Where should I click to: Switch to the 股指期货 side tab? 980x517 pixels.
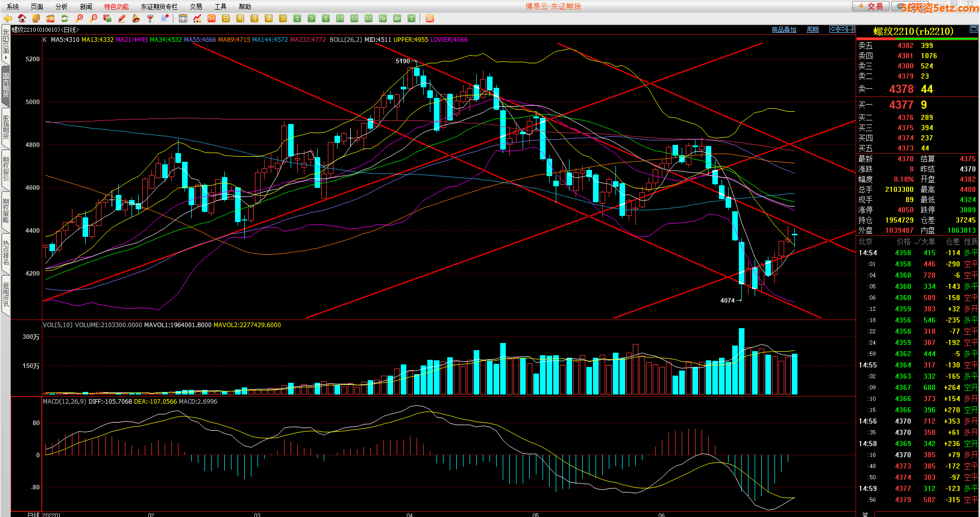point(6,127)
